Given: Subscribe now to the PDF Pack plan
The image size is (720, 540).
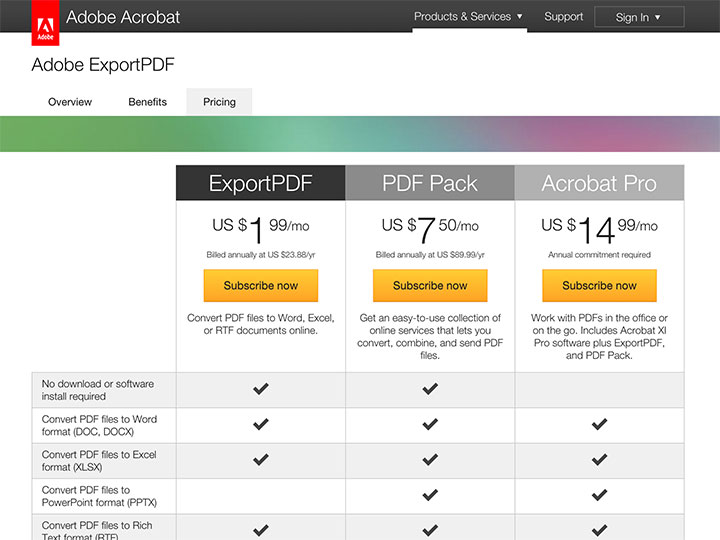Looking at the screenshot, I should pyautogui.click(x=430, y=285).
